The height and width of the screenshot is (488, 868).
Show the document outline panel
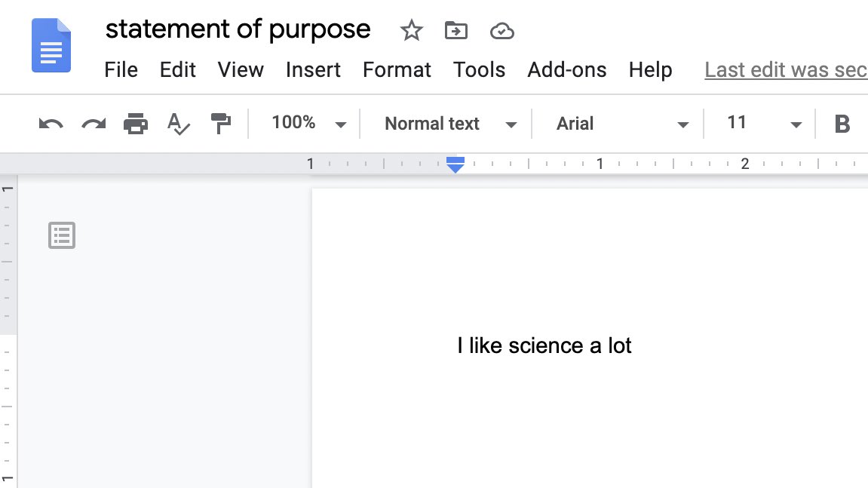point(62,235)
